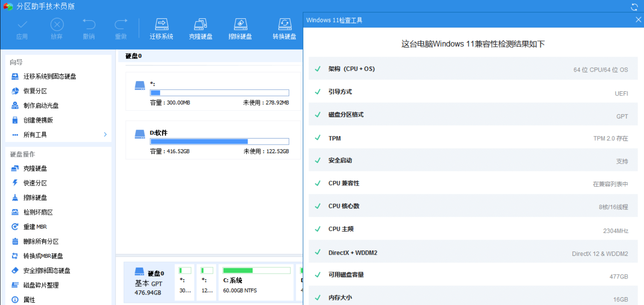This screenshot has width=644, height=305.
Task: Open 迁移系统 from the top toolbar
Action: 161,29
